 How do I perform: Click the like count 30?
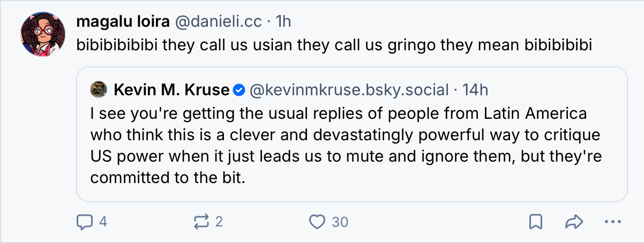[340, 222]
